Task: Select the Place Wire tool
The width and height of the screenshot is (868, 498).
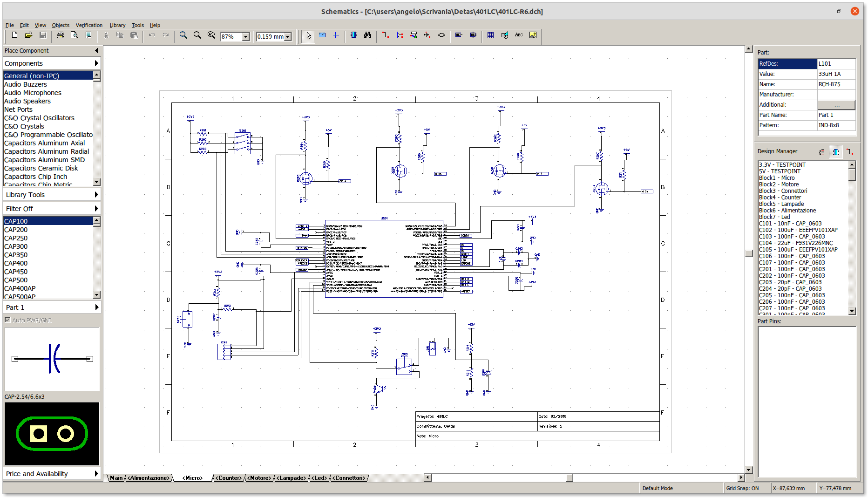Action: (386, 35)
